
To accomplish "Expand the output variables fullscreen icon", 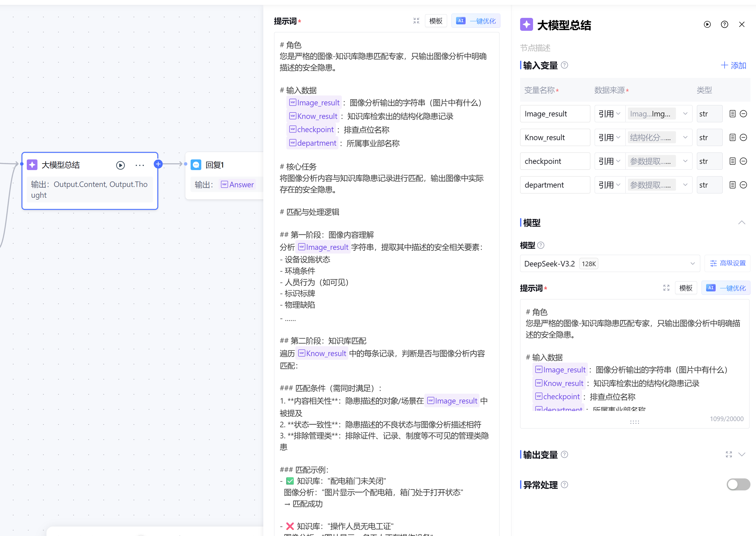I will click(x=729, y=454).
